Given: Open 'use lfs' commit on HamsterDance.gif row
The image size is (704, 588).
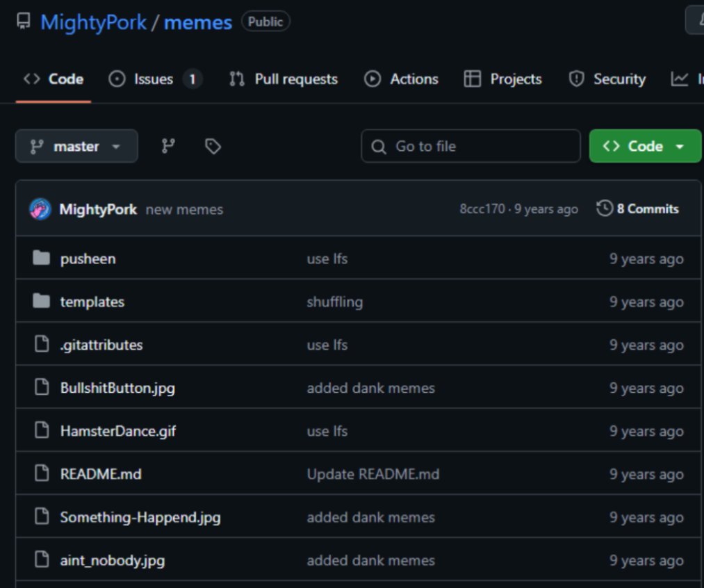Looking at the screenshot, I should 327,431.
